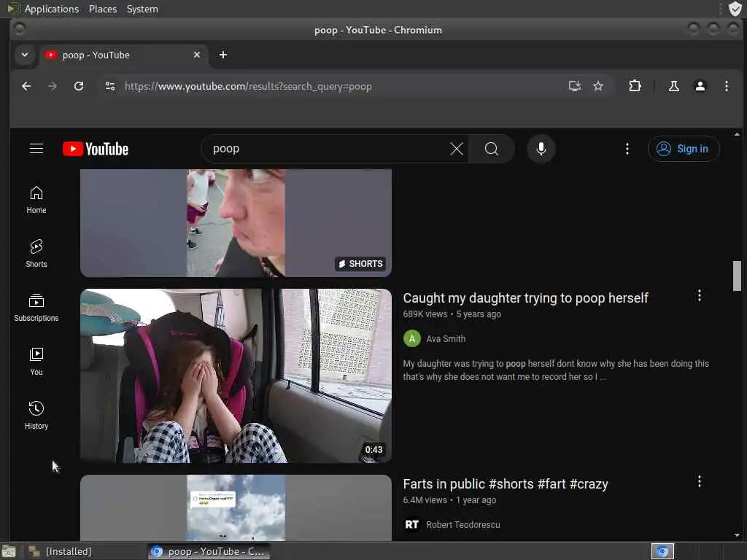This screenshot has width=747, height=560.
Task: Open Chrome Labs flask icon
Action: (673, 86)
